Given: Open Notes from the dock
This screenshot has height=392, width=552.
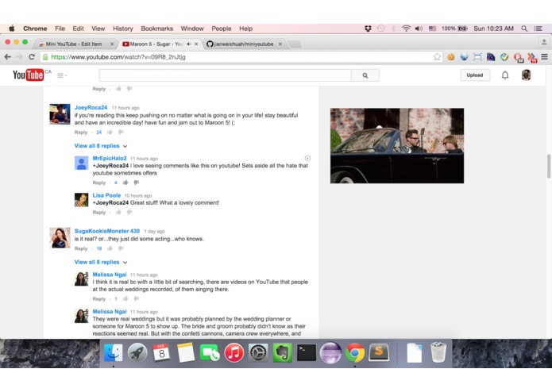Looking at the screenshot, I should [x=186, y=352].
